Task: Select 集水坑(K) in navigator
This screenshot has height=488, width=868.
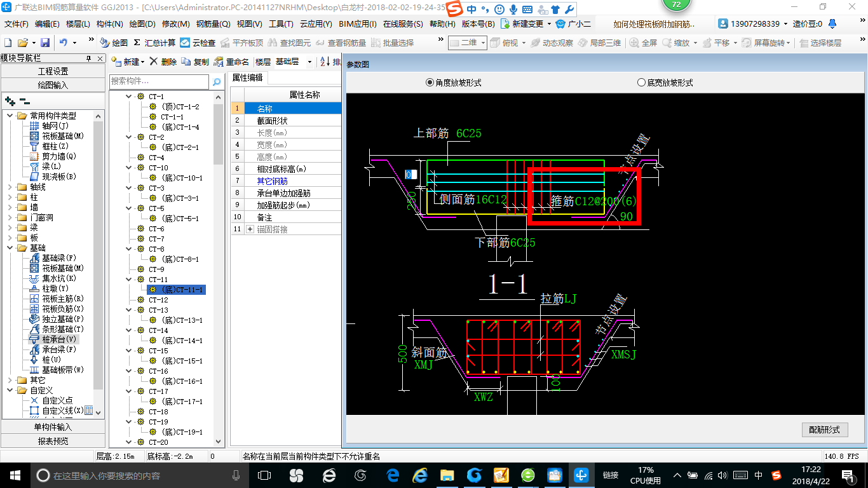Action: point(53,278)
